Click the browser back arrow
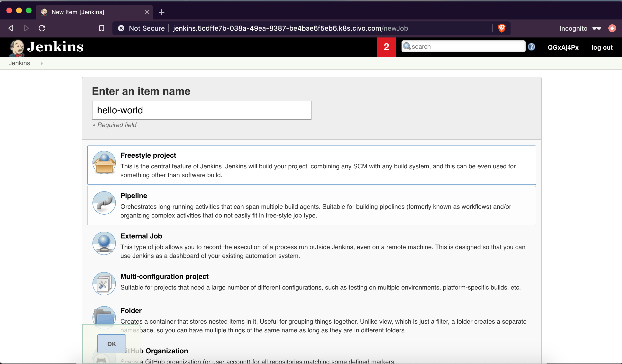This screenshot has width=622, height=364. point(11,28)
